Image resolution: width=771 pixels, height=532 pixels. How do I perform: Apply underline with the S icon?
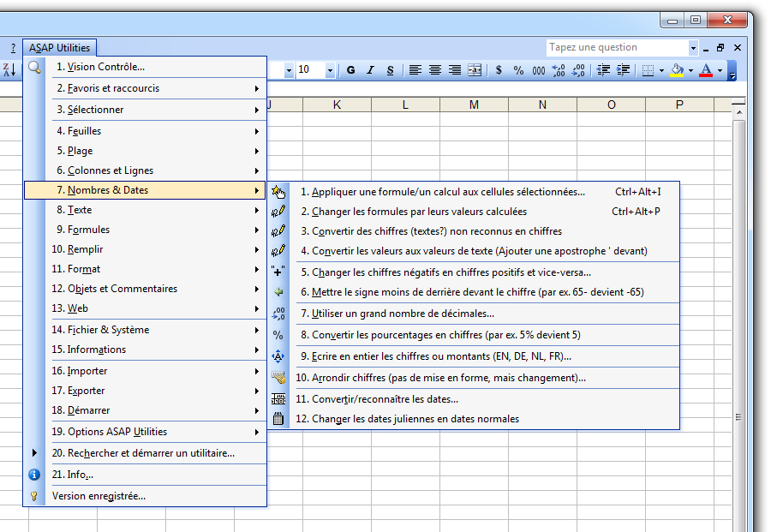[390, 70]
